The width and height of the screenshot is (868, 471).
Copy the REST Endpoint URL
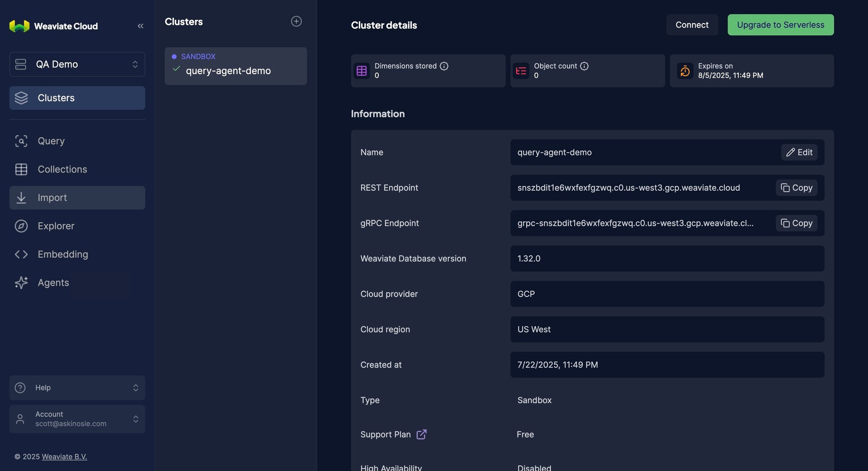click(796, 188)
